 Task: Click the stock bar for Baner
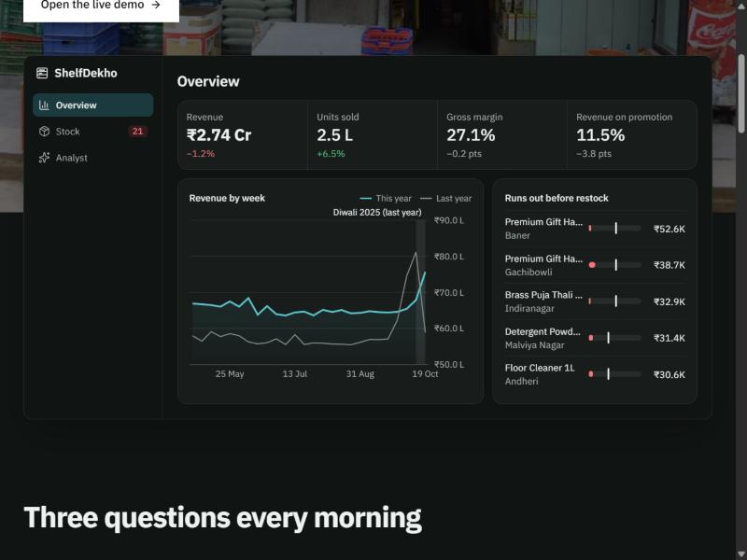[614, 229]
